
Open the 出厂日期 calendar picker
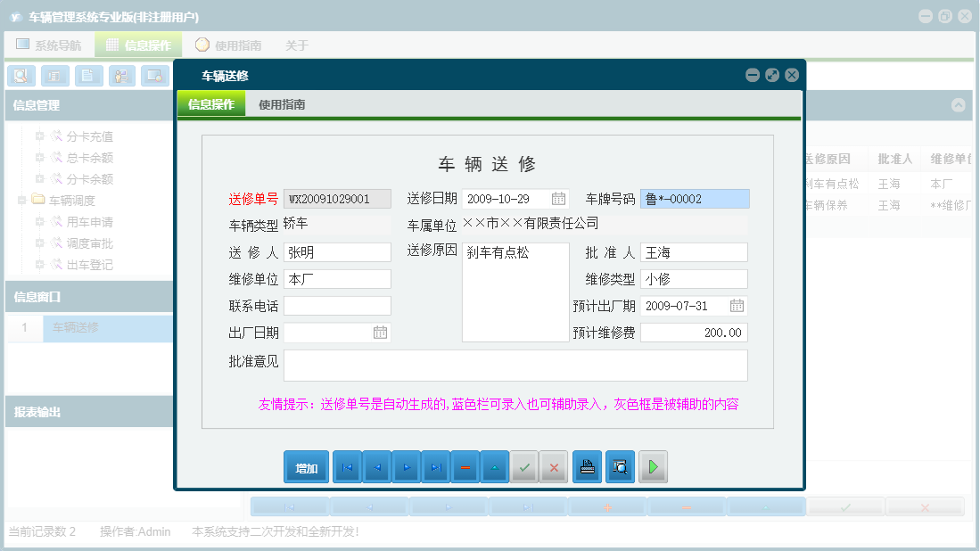click(382, 332)
